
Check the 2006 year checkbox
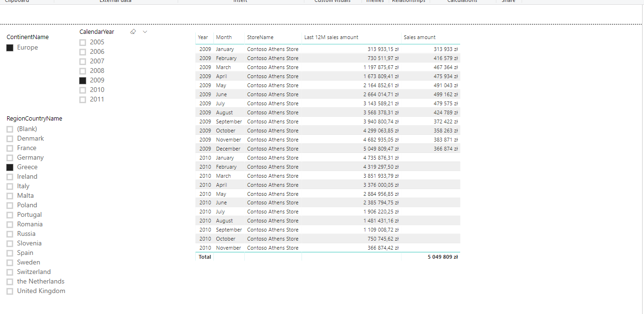coord(83,52)
